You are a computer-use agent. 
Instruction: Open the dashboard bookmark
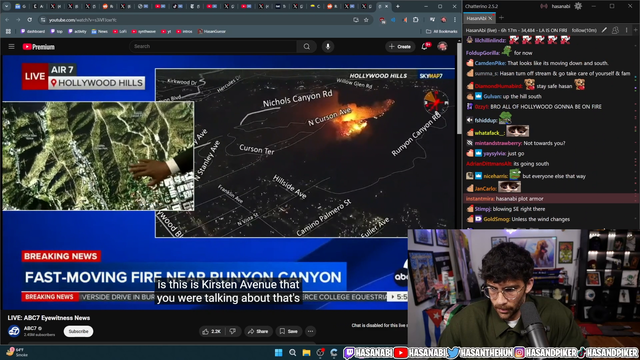(x=33, y=31)
